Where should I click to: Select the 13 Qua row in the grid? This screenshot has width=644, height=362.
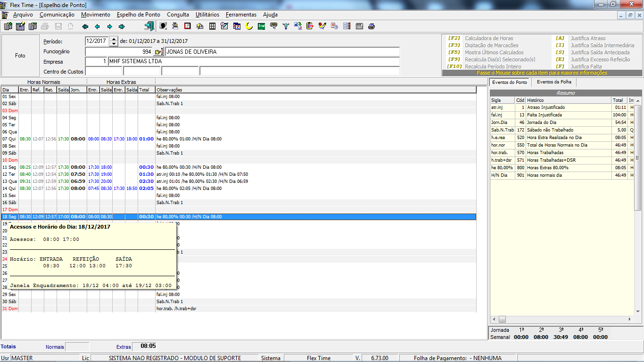point(238,181)
